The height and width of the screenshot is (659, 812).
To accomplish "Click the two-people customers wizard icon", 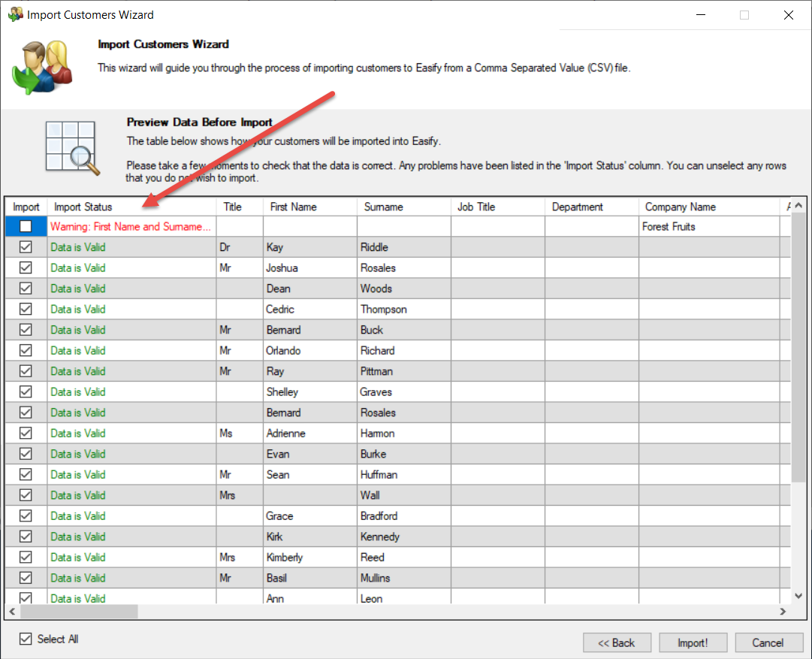I will click(42, 67).
